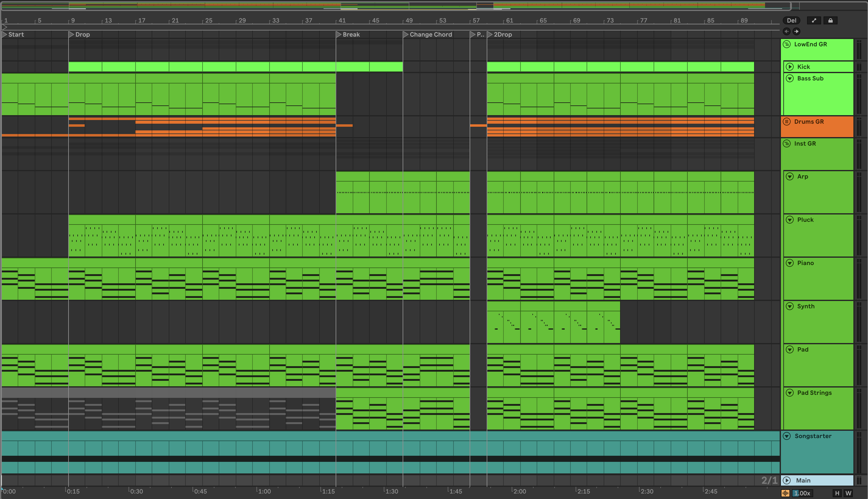This screenshot has height=499, width=868.
Task: Toggle the orange waveform zoom-display button
Action: [785, 493]
